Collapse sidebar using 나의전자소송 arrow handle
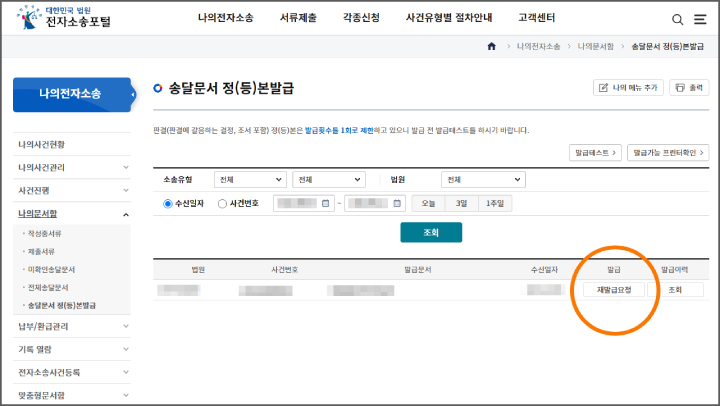Screen dimensions: 720x406 (133, 95)
